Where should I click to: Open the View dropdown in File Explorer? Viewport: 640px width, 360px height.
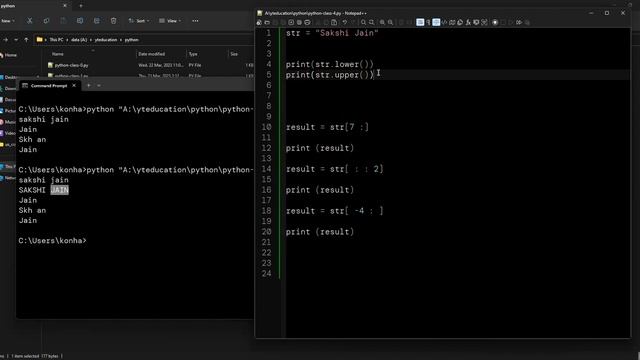click(x=170, y=20)
